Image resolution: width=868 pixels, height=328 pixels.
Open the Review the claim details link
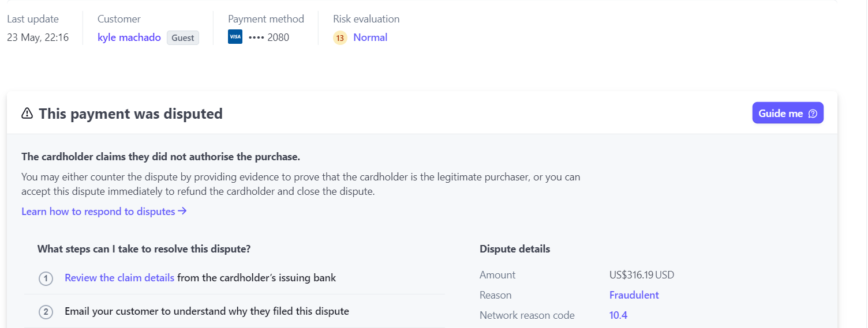(x=119, y=278)
